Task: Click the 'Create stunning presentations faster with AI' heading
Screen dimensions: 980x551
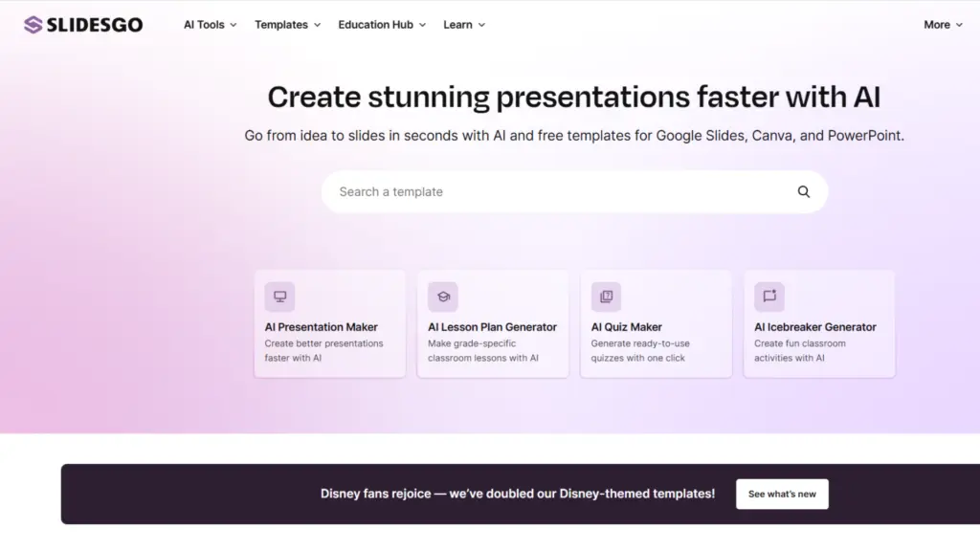Action: coord(574,98)
